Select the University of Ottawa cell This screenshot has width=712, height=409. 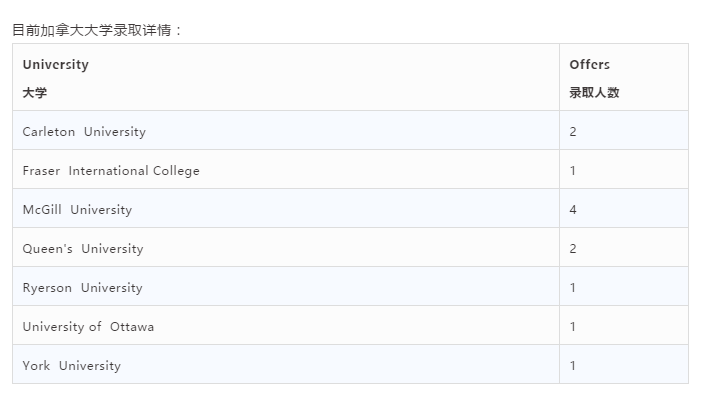(x=286, y=325)
